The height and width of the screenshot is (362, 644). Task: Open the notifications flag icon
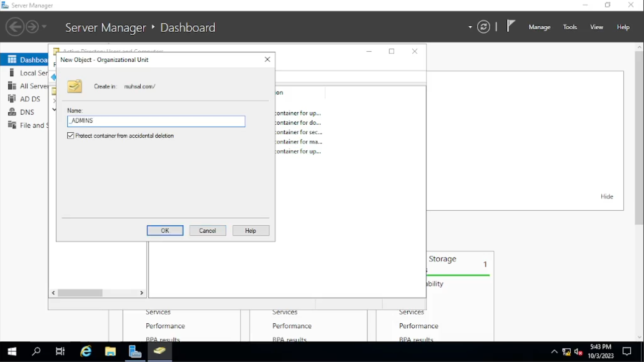point(511,26)
